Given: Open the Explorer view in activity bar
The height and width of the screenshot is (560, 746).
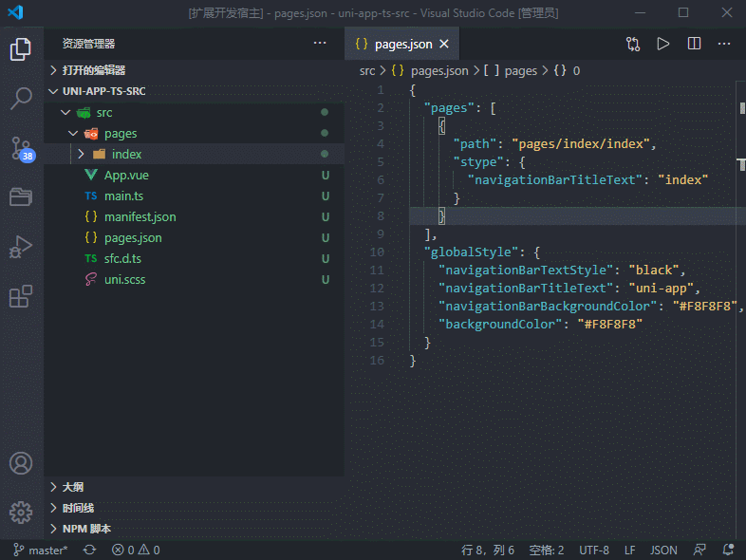Looking at the screenshot, I should tap(21, 49).
